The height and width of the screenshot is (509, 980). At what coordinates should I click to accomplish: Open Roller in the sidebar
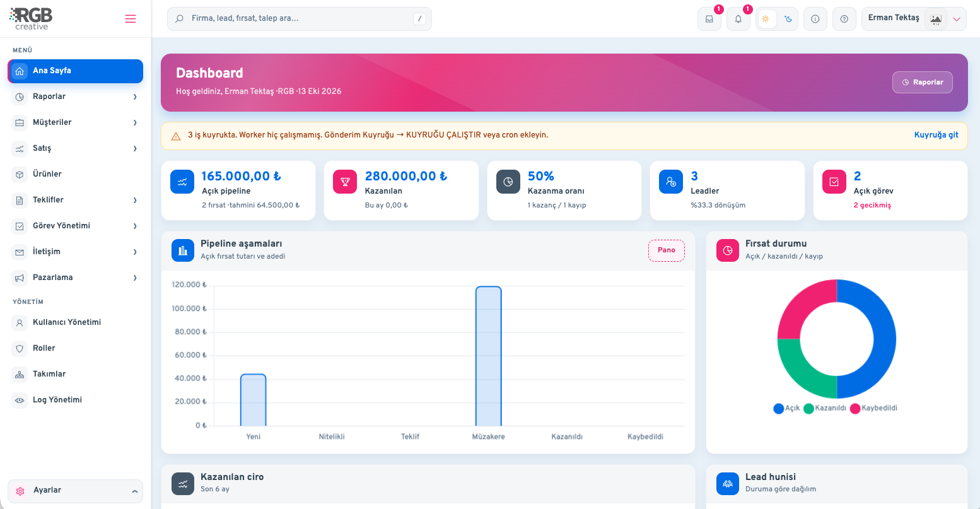(x=76, y=348)
